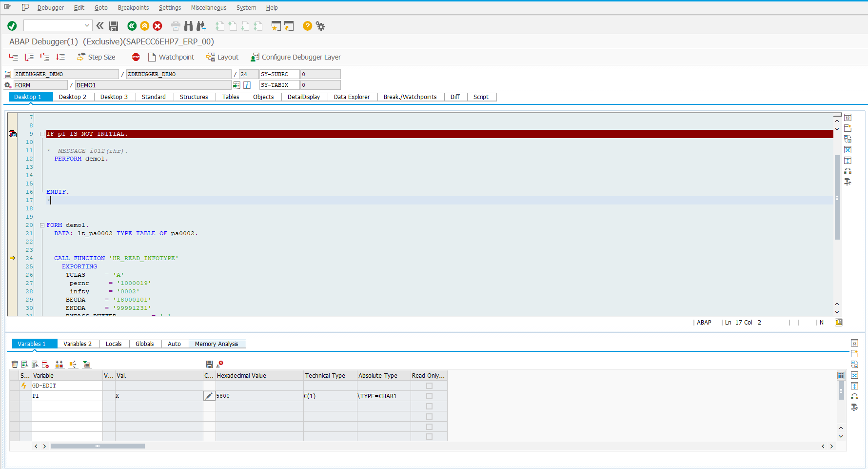868x469 pixels.
Task: Switch to the Script tab
Action: [x=481, y=97]
